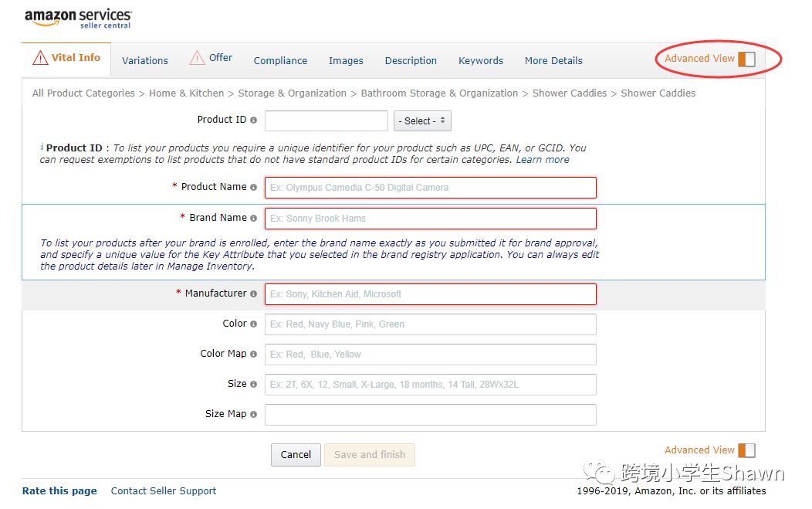The height and width of the screenshot is (509, 812).
Task: Focus the Brand Name input field
Action: point(431,219)
